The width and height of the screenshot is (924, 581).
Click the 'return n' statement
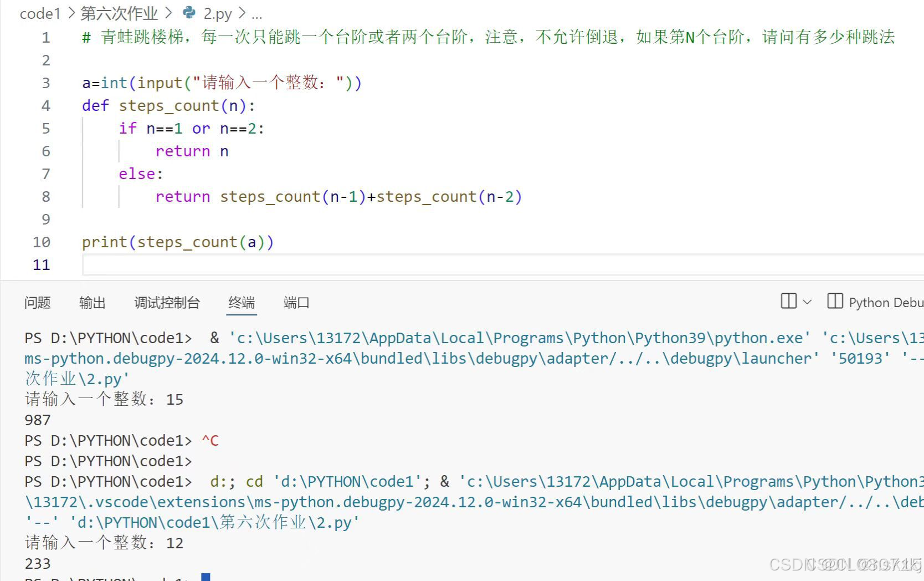(192, 151)
